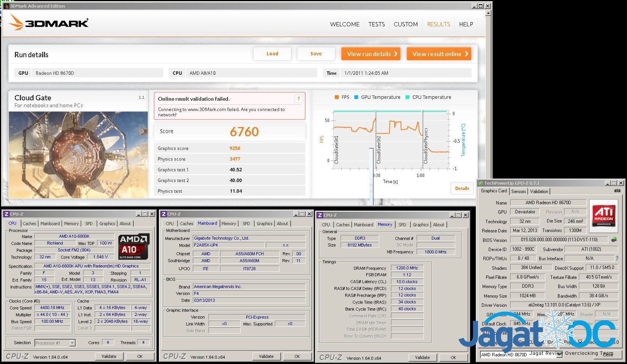Click View result online button
627x364 pixels.
pyautogui.click(x=439, y=54)
